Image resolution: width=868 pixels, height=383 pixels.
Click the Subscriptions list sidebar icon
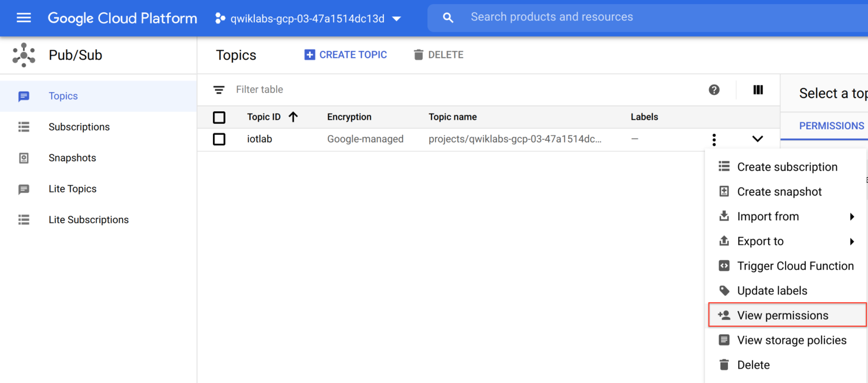click(24, 127)
